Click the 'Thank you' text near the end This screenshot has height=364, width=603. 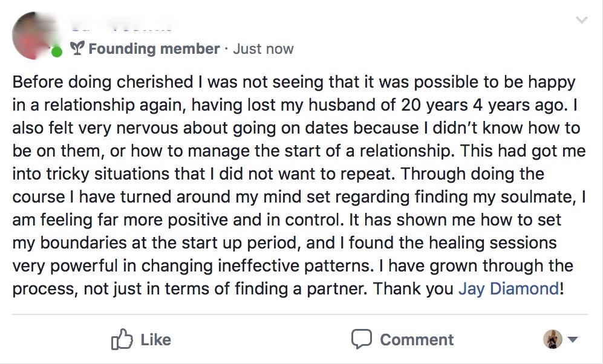(x=413, y=288)
